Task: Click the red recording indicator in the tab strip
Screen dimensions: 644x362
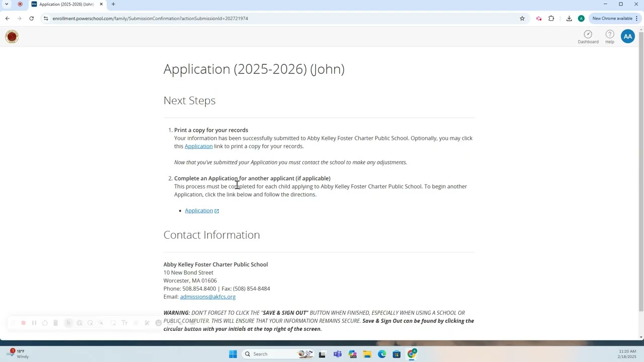Action: tap(20, 4)
